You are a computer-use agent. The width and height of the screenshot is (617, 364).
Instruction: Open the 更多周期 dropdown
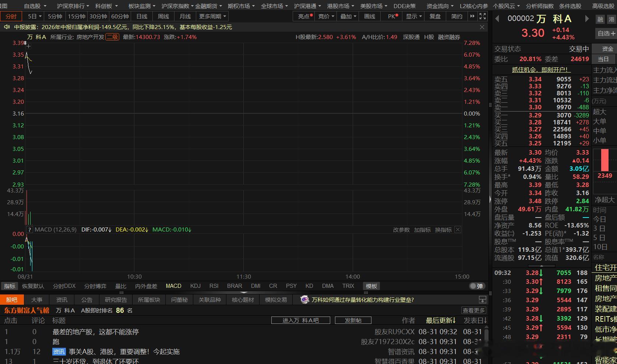[x=212, y=16]
